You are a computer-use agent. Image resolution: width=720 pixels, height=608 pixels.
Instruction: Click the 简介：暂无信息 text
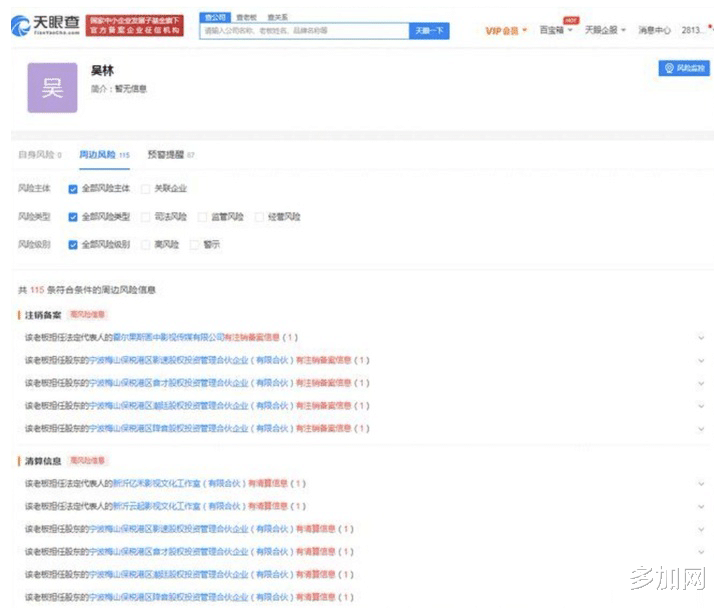pyautogui.click(x=118, y=89)
